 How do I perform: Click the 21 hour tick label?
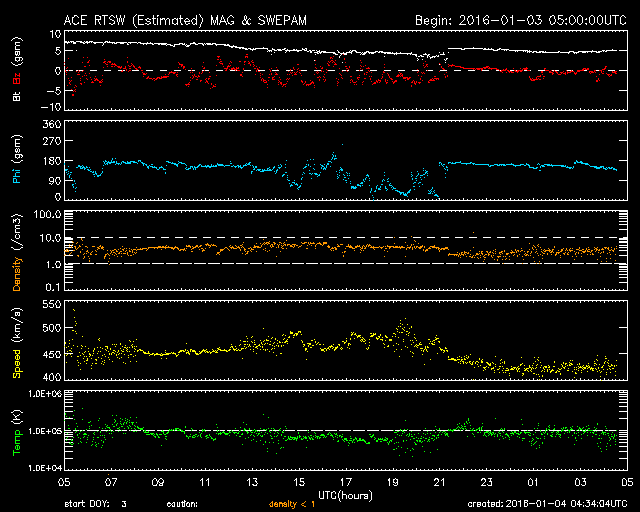pos(439,482)
